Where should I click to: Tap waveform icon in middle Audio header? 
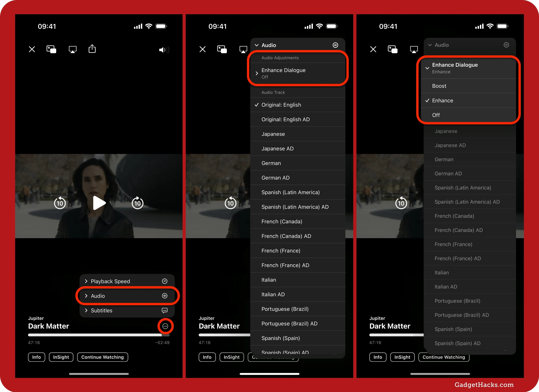click(x=335, y=45)
